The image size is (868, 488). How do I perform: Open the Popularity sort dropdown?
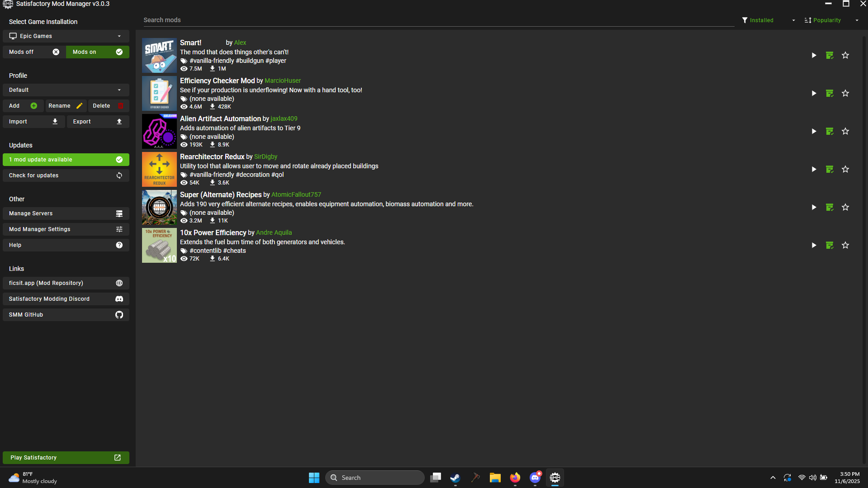pyautogui.click(x=831, y=20)
